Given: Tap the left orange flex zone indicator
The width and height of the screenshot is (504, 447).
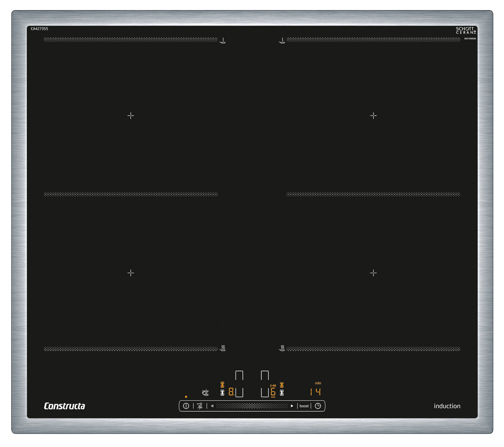Looking at the screenshot, I should coord(222,385).
